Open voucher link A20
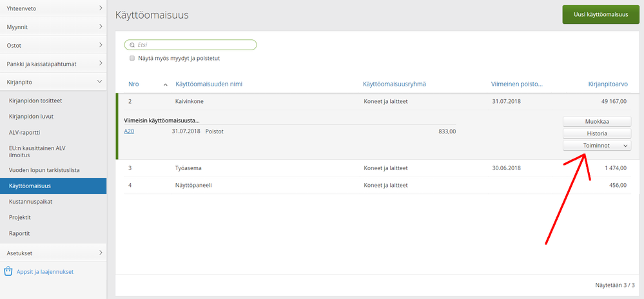644x299 pixels. (129, 131)
